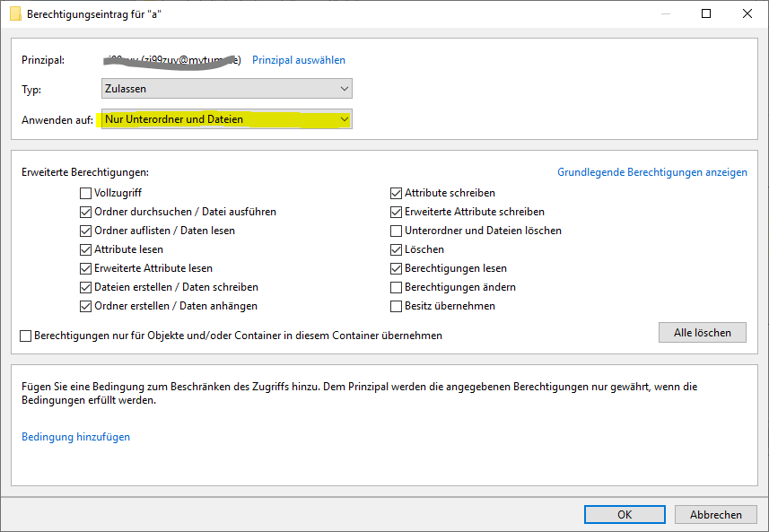769x532 pixels.
Task: Enable the Besitz übernehmen checkbox
Action: pyautogui.click(x=396, y=306)
